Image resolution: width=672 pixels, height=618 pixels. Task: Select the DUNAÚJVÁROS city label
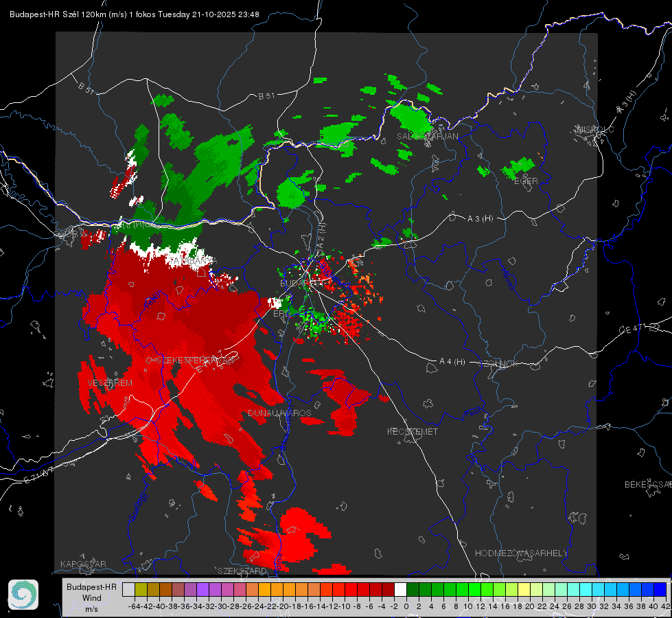(279, 413)
